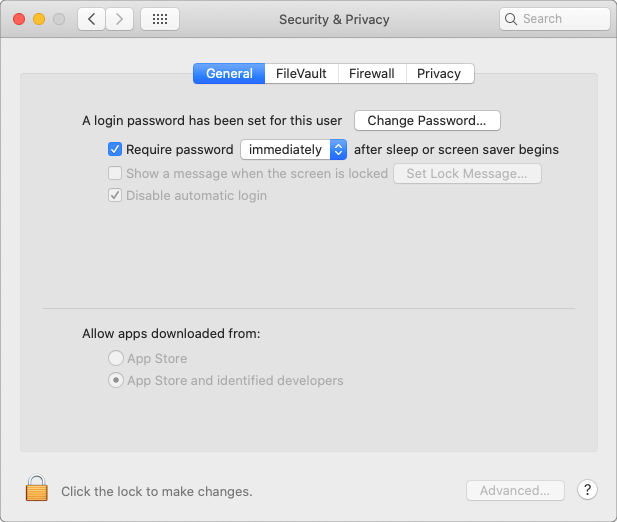Click the magnifying glass search icon

[512, 19]
